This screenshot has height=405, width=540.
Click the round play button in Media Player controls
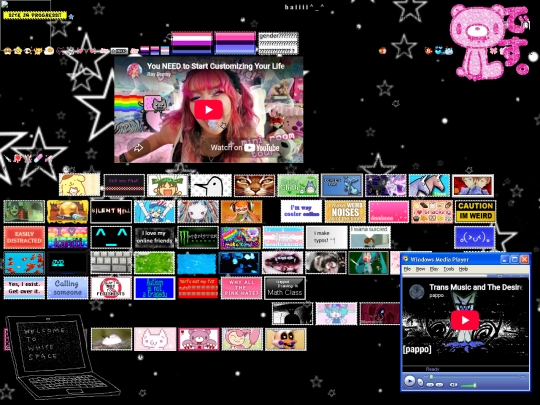(x=409, y=381)
